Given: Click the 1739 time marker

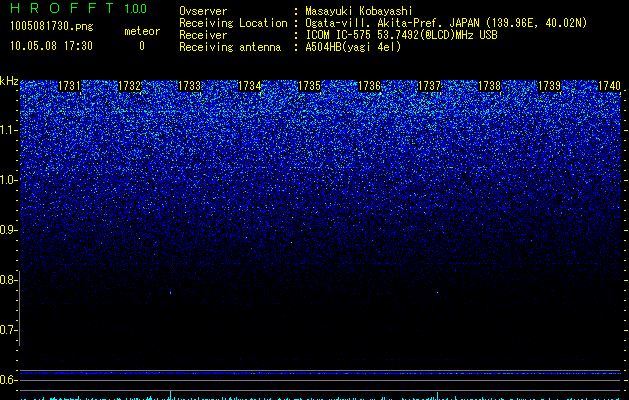Looking at the screenshot, I should tap(549, 86).
